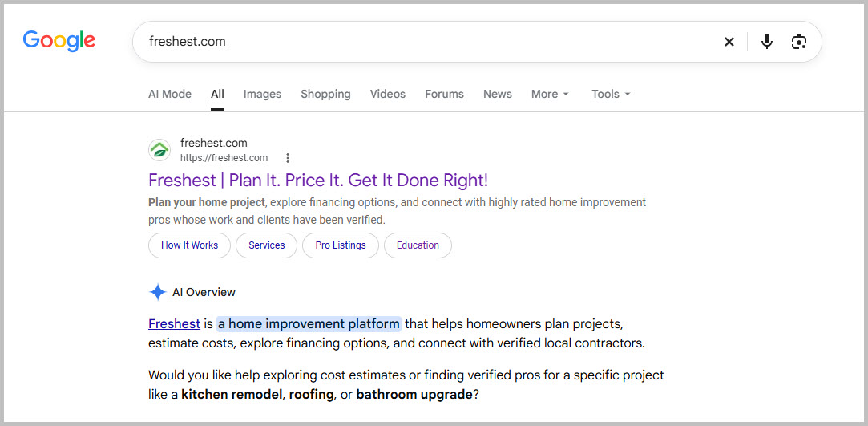Expand the Tools dropdown
This screenshot has width=868, height=426.
[x=612, y=94]
